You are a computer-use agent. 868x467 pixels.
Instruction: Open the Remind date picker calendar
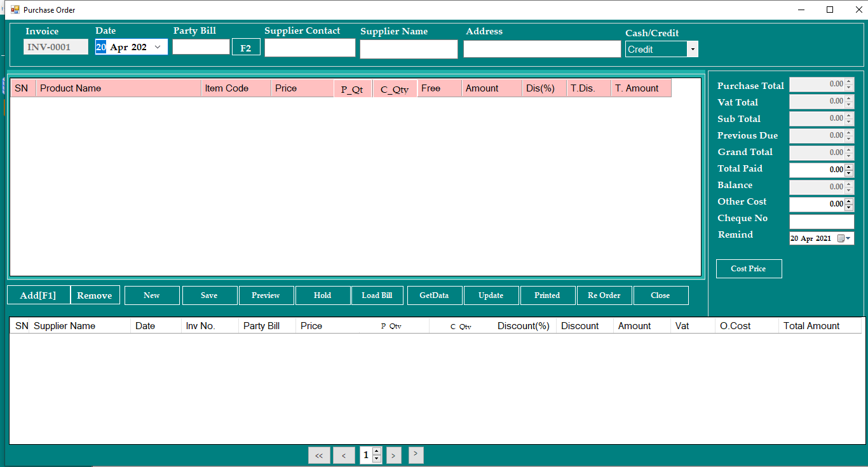coord(847,238)
